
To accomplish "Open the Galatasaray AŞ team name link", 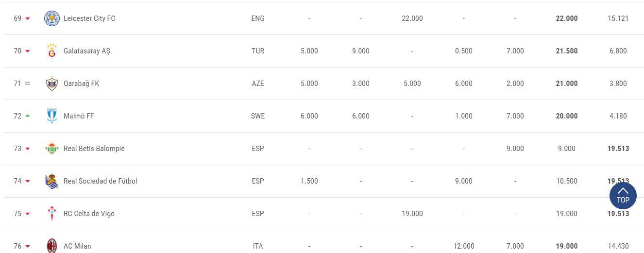I will coord(87,51).
